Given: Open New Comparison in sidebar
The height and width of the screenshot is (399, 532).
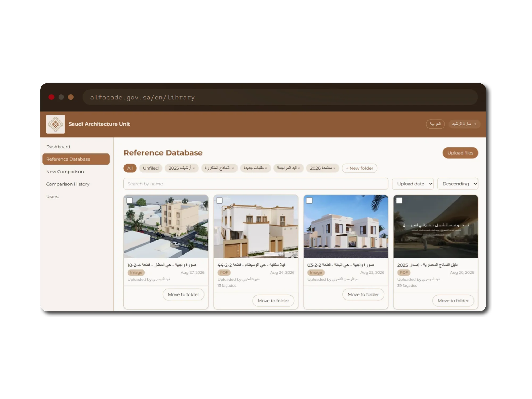Looking at the screenshot, I should pos(65,172).
